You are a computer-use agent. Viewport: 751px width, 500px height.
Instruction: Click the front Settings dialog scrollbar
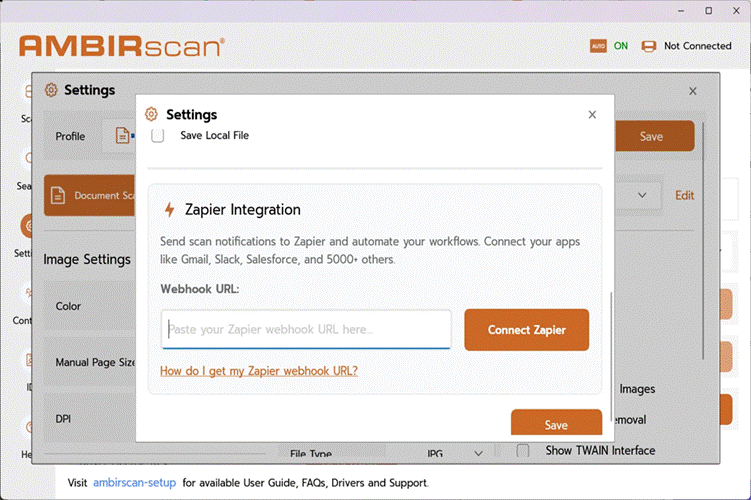pos(612,357)
